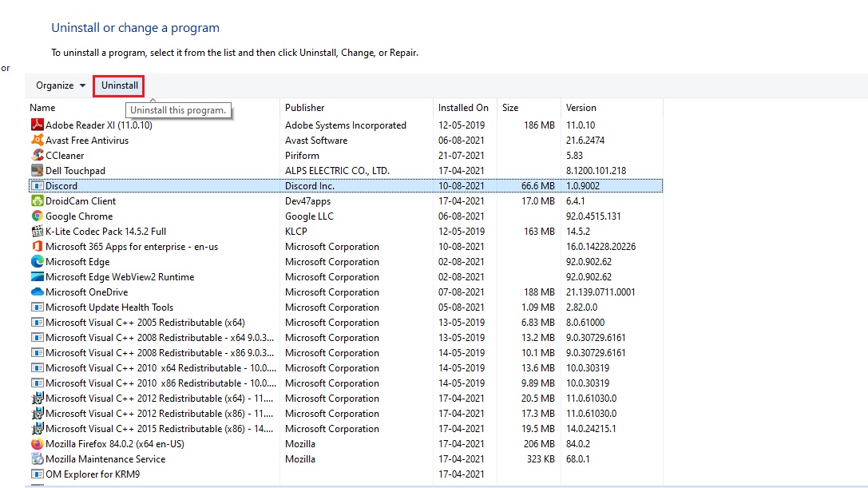The width and height of the screenshot is (868, 488).
Task: Click the Visual C++ 2008 x86 icon
Action: (37, 352)
